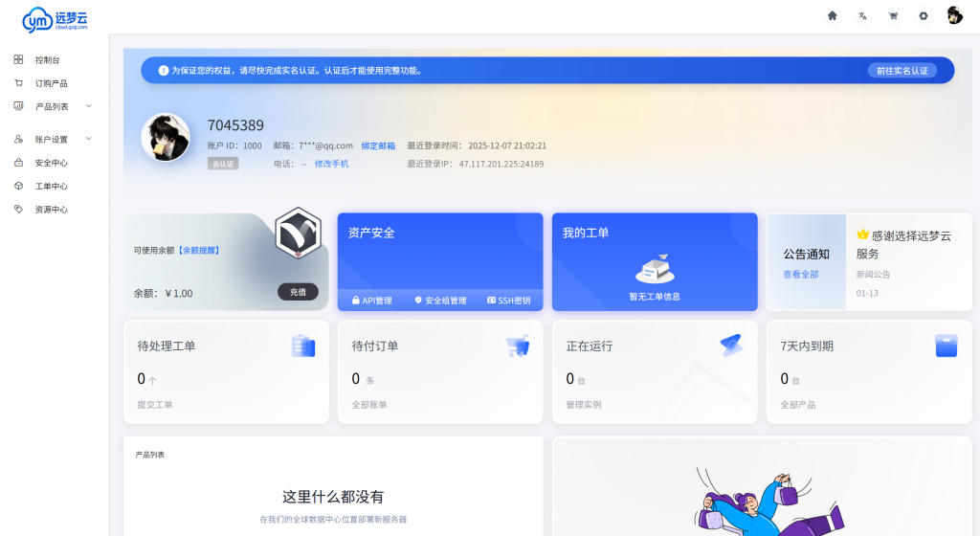The width and height of the screenshot is (980, 536).
Task: Expand the 产品列表 sidebar menu chevron
Action: (89, 106)
